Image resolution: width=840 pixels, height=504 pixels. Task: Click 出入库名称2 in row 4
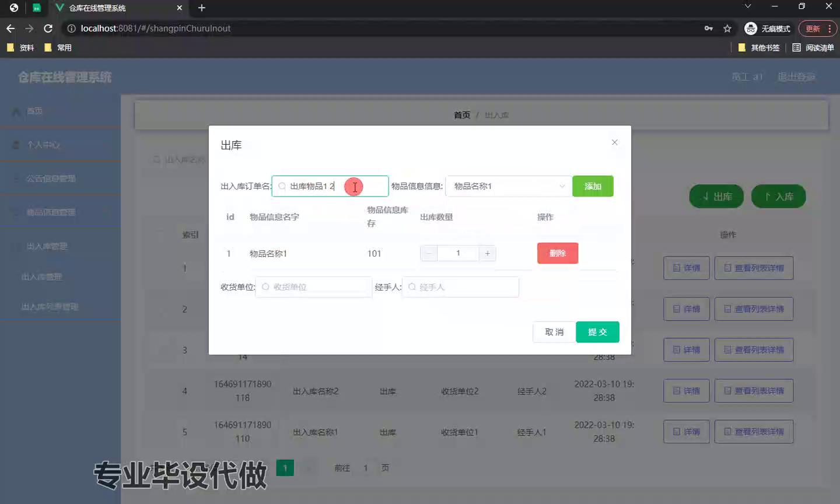(316, 391)
